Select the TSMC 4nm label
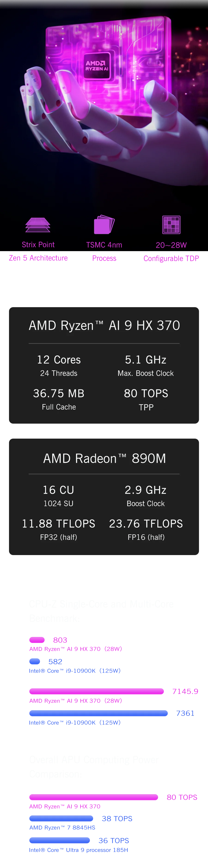Image resolution: width=208 pixels, height=868 pixels. click(x=104, y=245)
